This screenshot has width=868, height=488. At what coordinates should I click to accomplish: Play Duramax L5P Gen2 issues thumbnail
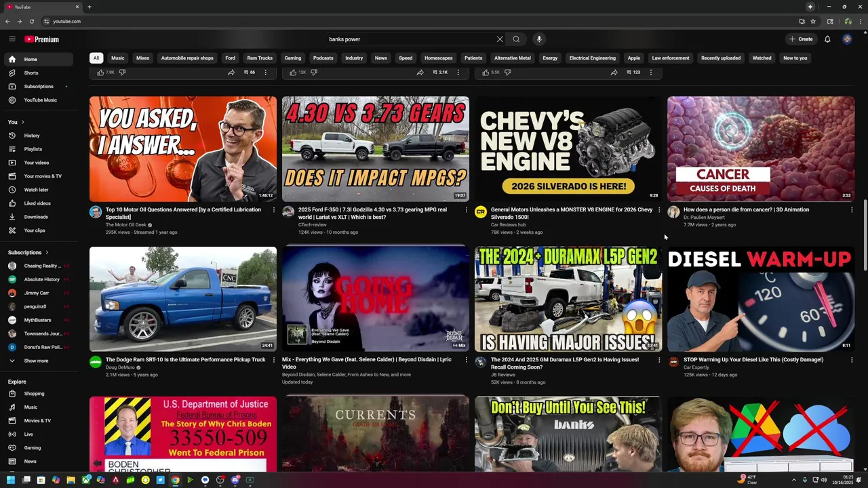[568, 299]
